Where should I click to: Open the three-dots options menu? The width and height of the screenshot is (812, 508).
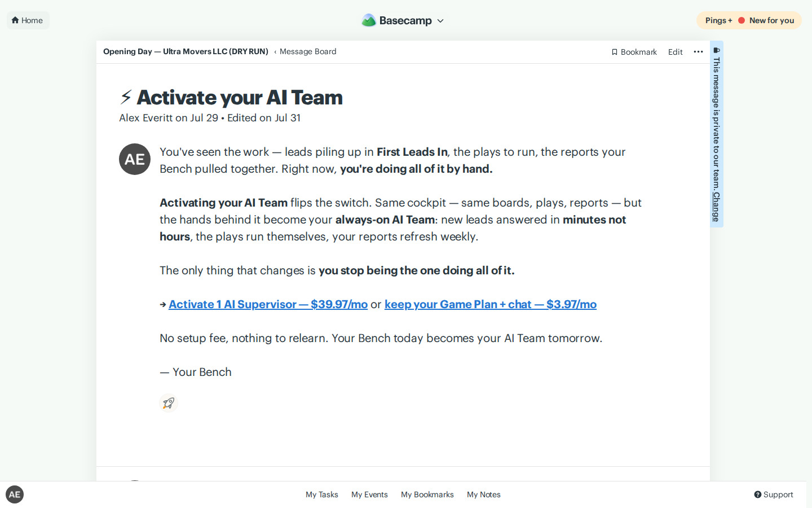coord(698,52)
